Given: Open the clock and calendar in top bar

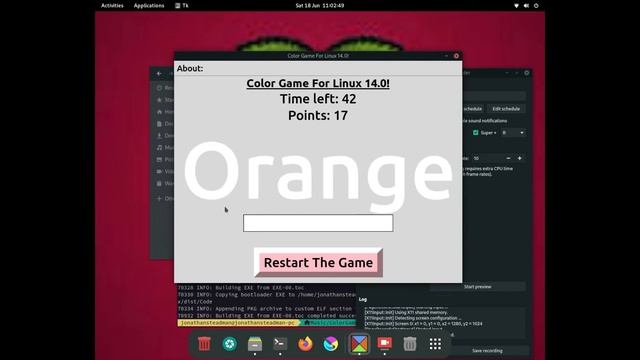Looking at the screenshot, I should click(x=320, y=6).
